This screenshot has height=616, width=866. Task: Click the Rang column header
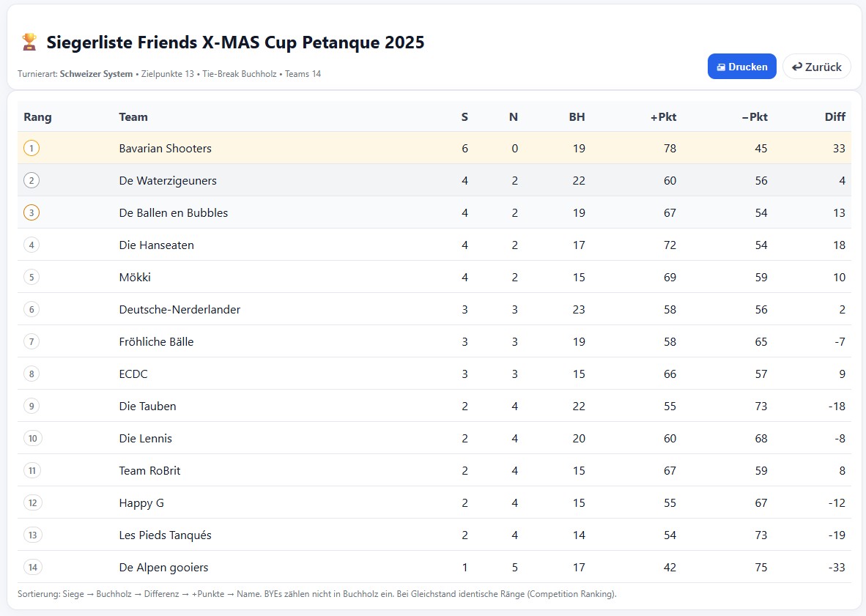coord(38,117)
